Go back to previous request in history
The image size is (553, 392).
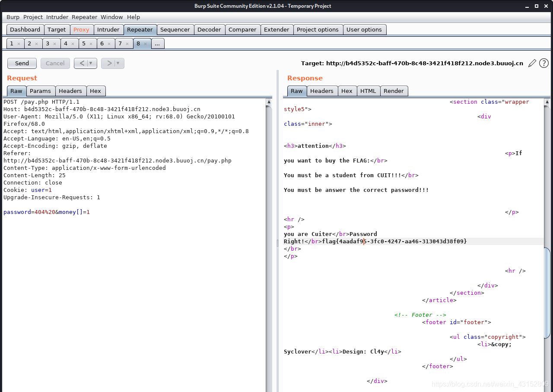82,63
